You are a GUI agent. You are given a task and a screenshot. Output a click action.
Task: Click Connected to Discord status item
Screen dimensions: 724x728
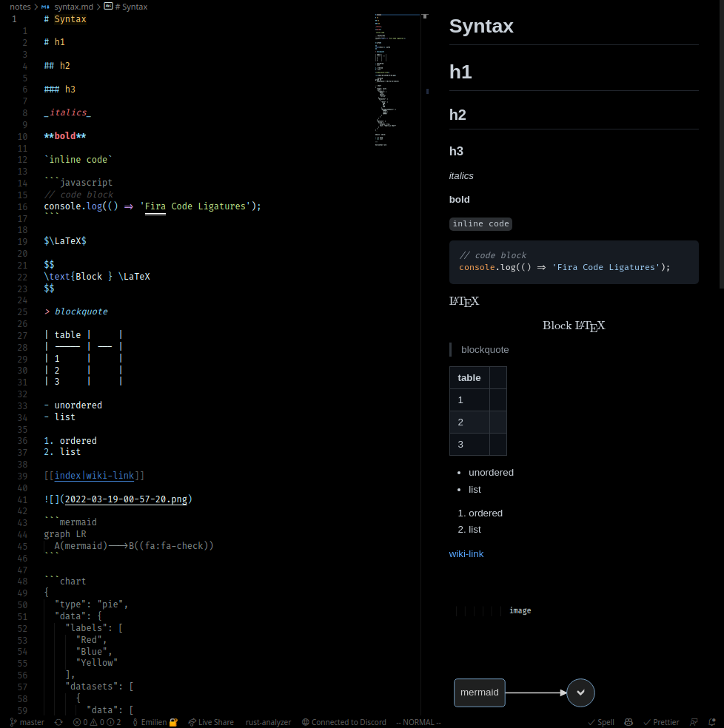click(344, 722)
